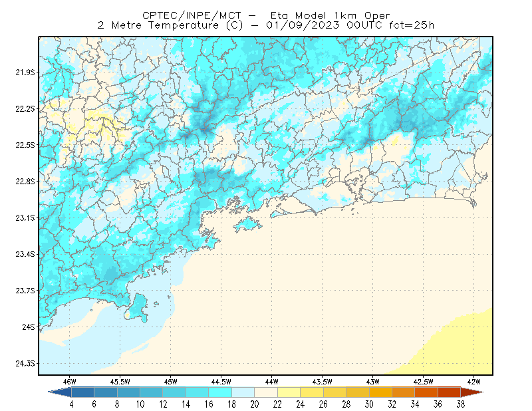Click the legend value label 20
This screenshot has height=411, width=532.
click(x=255, y=404)
